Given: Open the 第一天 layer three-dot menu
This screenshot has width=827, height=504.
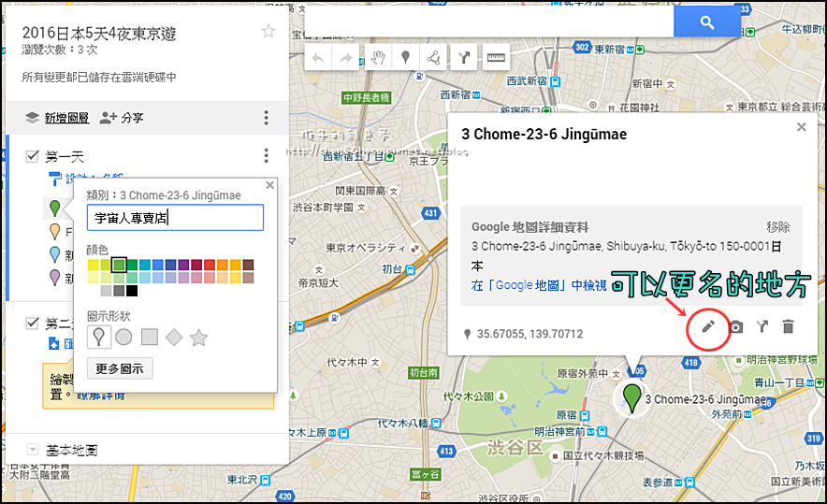Looking at the screenshot, I should [x=267, y=155].
